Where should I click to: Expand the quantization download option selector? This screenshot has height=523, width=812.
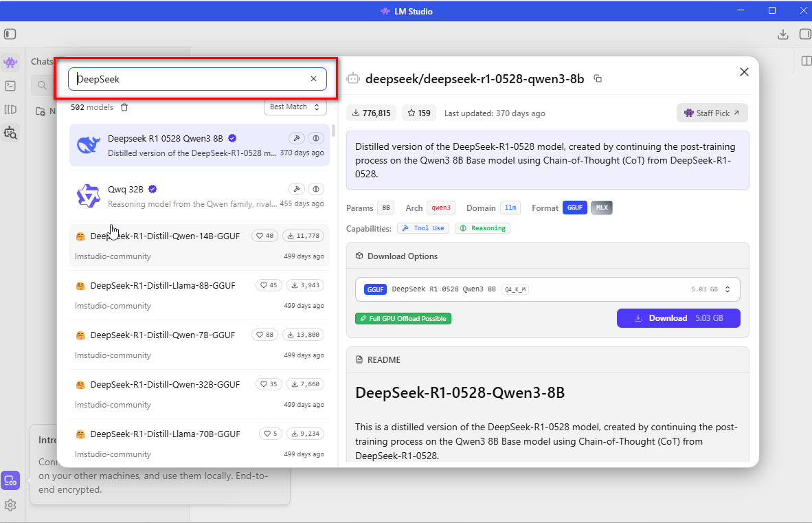(548, 289)
